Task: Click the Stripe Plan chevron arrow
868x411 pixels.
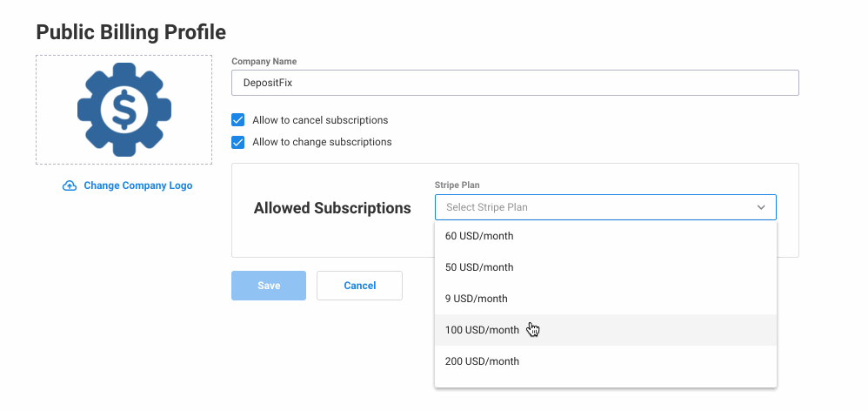Action: tap(761, 207)
